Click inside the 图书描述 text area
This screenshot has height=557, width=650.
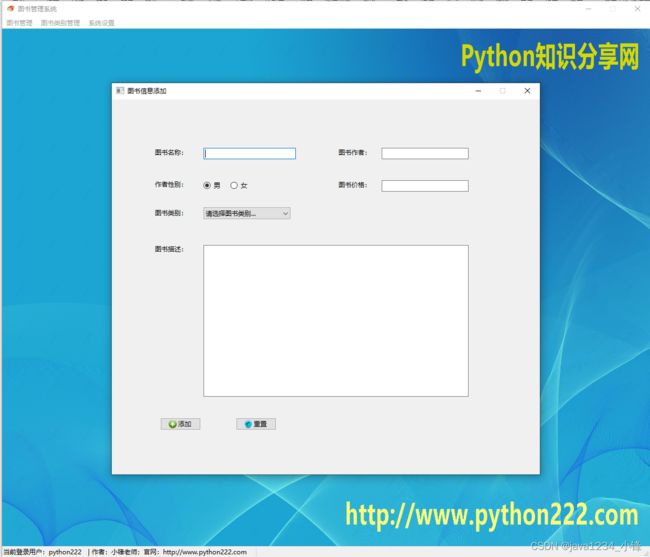tap(336, 321)
